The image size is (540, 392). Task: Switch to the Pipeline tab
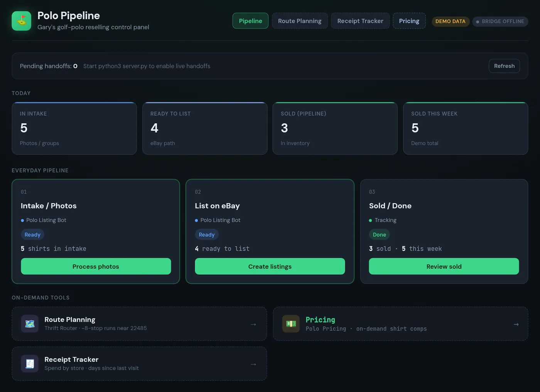[x=250, y=21]
